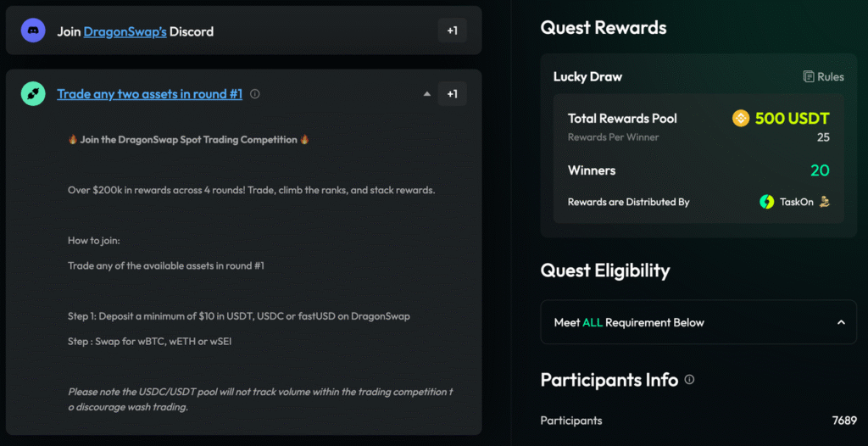Click the Discord logo icon
Viewport: 868px width, 446px height.
click(x=33, y=31)
